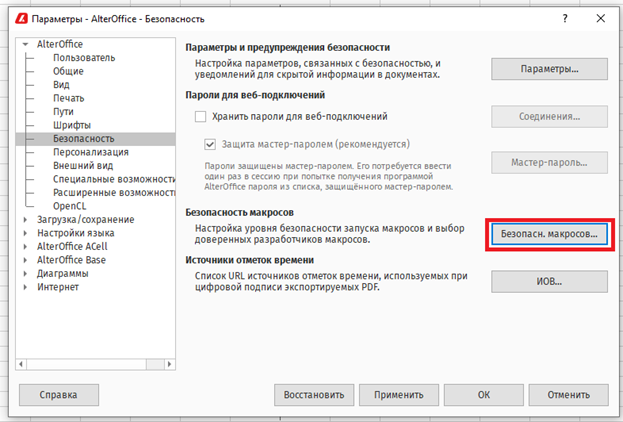Viewport: 623px width, 422px height.
Task: Expand the AlterOffice Base tree node
Action: pyautogui.click(x=26, y=260)
